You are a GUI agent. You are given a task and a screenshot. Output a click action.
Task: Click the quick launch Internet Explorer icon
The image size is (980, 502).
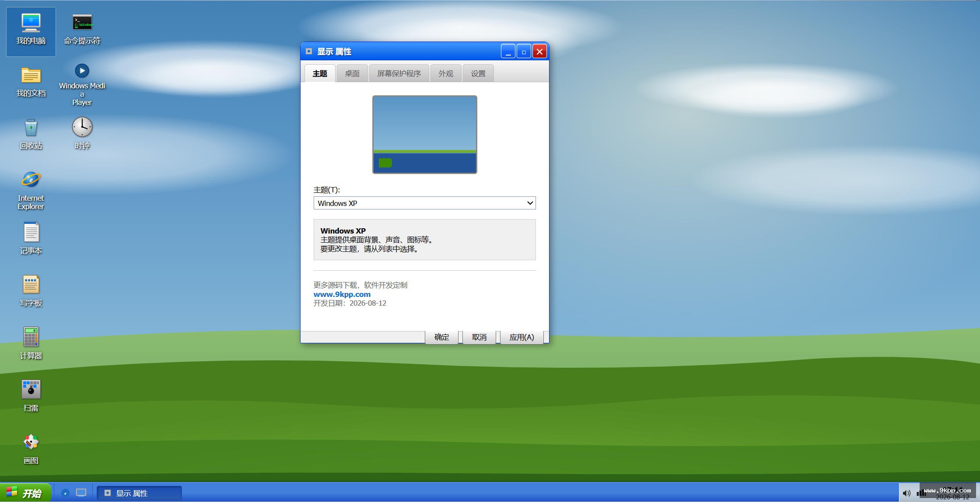[x=65, y=493]
